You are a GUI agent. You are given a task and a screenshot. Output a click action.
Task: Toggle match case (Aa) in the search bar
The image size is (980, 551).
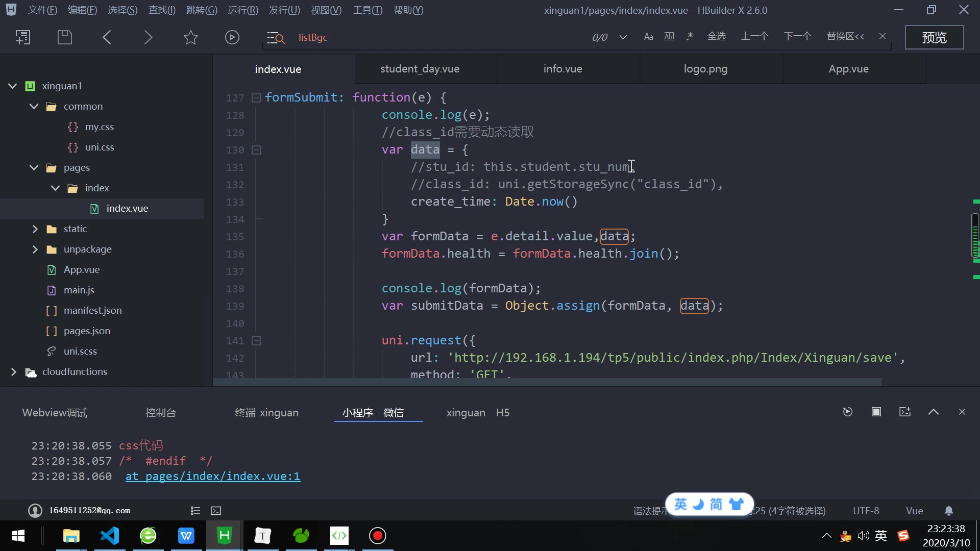click(648, 37)
